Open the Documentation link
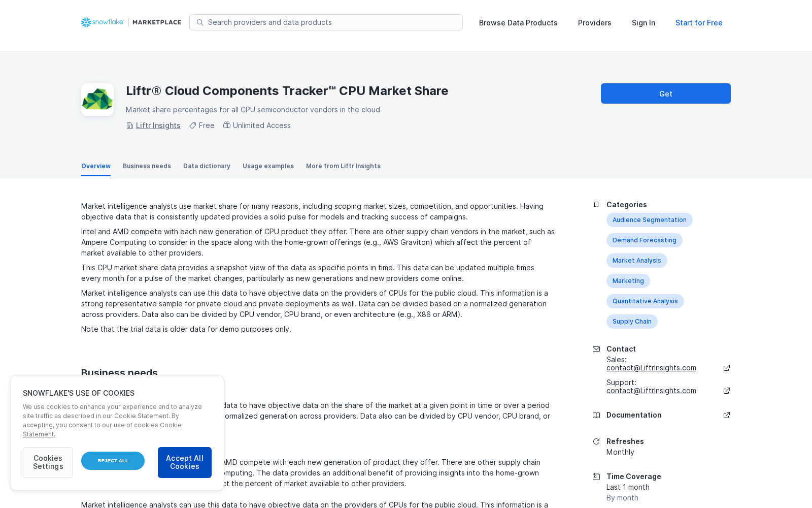The height and width of the screenshot is (508, 812). [x=634, y=415]
